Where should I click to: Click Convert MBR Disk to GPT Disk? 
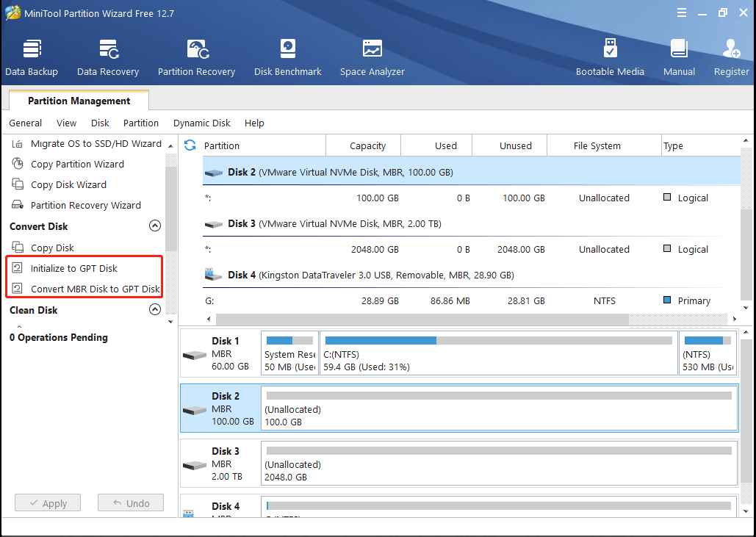click(x=95, y=289)
